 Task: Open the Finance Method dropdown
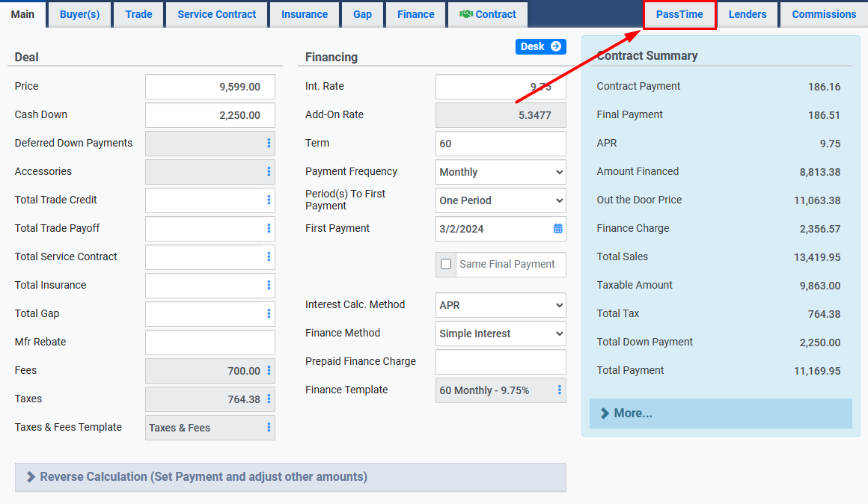tap(501, 334)
